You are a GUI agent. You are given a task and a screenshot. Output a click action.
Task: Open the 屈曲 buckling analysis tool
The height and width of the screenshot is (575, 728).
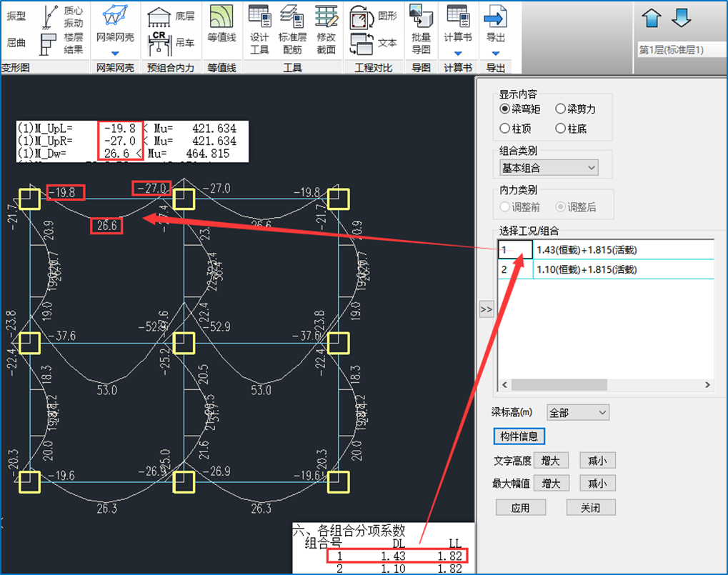(x=16, y=44)
